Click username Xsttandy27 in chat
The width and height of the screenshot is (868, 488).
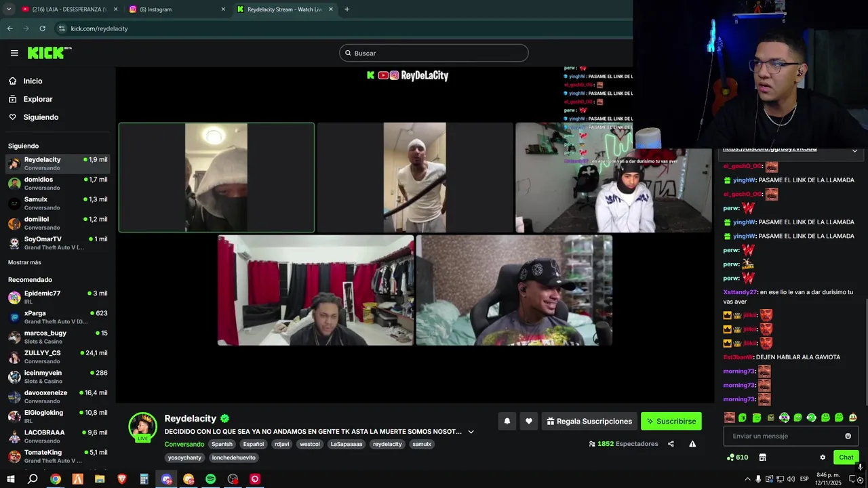pos(739,292)
